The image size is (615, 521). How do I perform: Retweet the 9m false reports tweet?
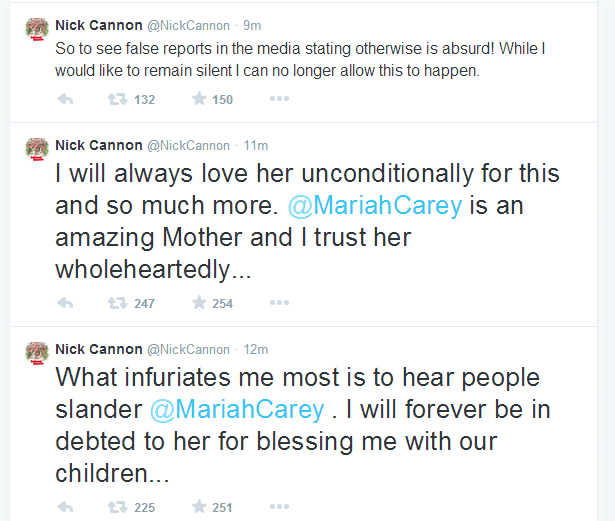click(115, 99)
